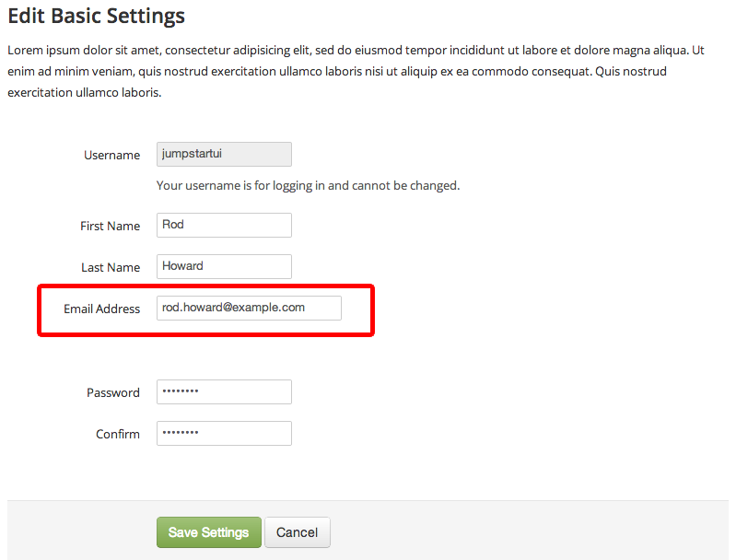Click the Confirm label
Image resolution: width=748 pixels, height=560 pixels.
(x=118, y=435)
